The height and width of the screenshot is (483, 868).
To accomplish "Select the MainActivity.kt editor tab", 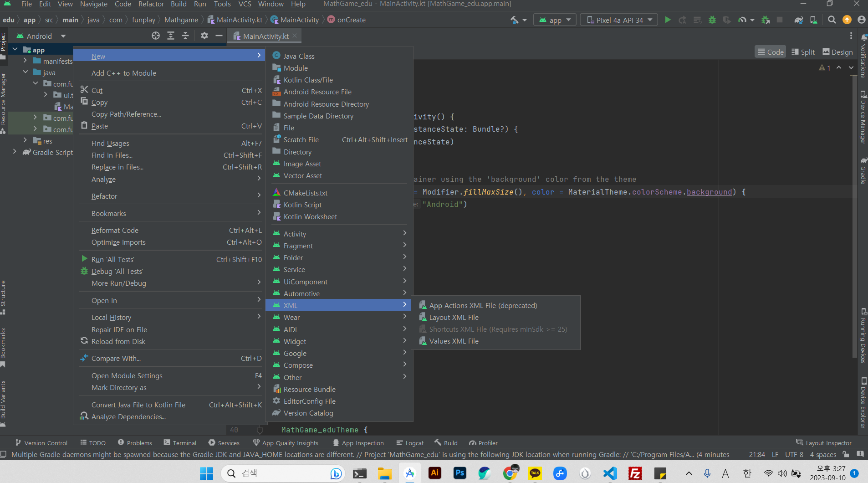I will pyautogui.click(x=265, y=36).
